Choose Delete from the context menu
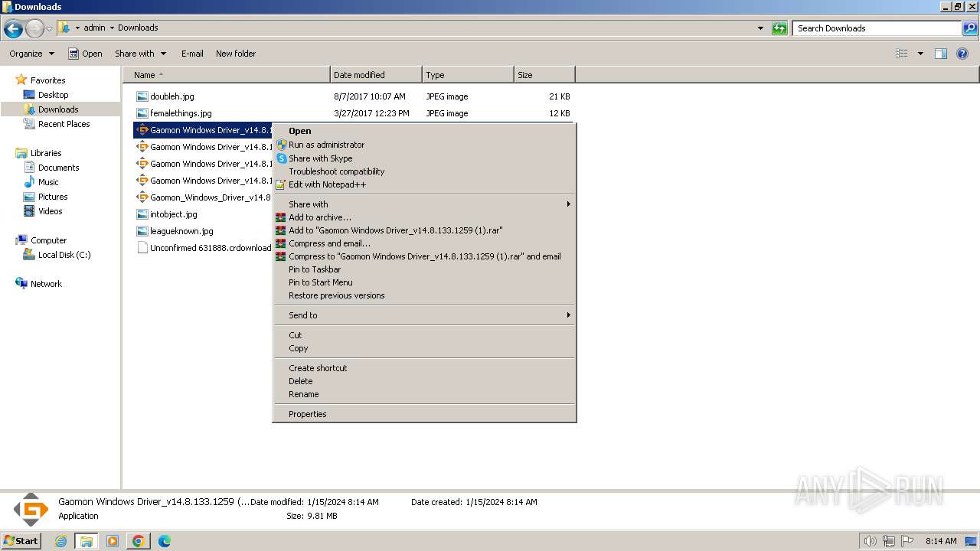Image resolution: width=980 pixels, height=551 pixels. [x=300, y=381]
